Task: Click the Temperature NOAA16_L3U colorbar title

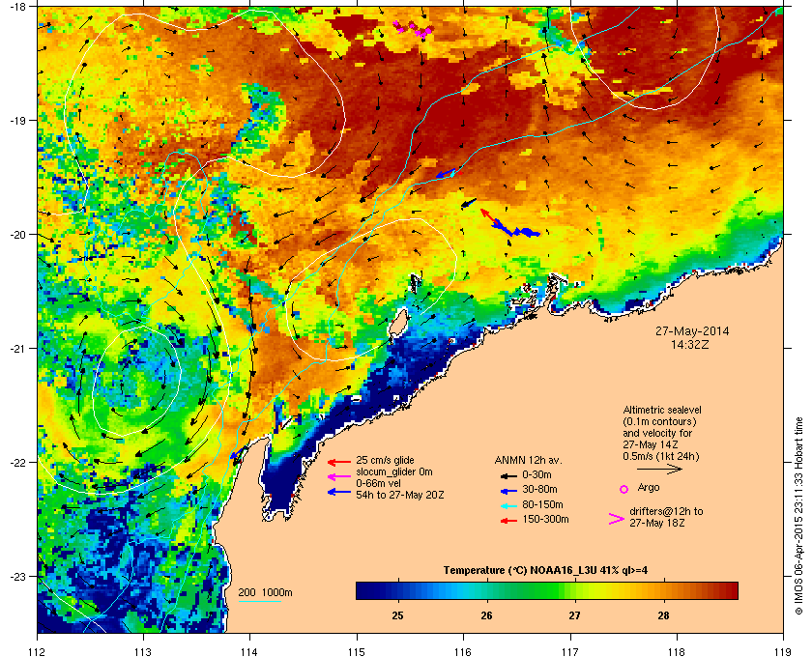Action: 545,571
